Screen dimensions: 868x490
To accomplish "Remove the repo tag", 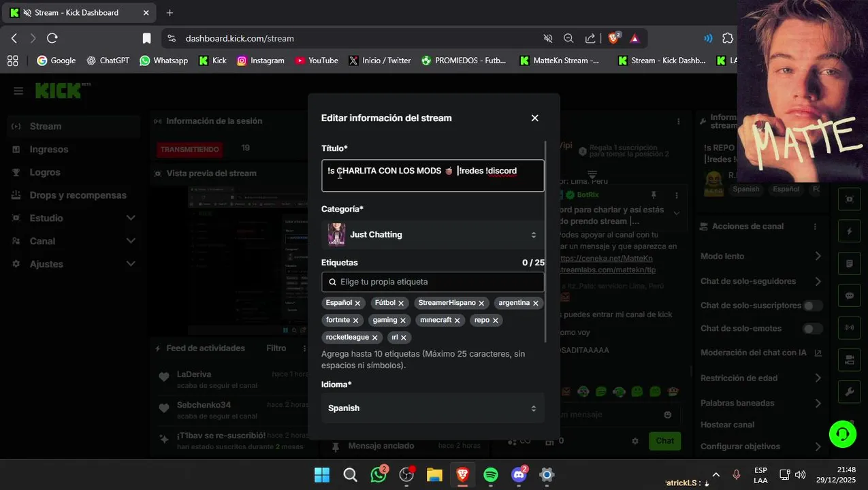I will coord(496,320).
